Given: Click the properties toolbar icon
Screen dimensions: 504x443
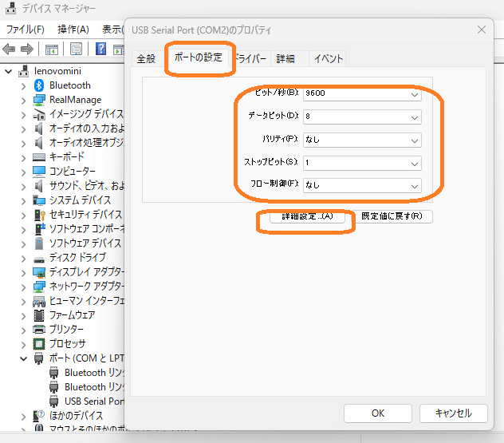Looking at the screenshot, I should [x=77, y=49].
